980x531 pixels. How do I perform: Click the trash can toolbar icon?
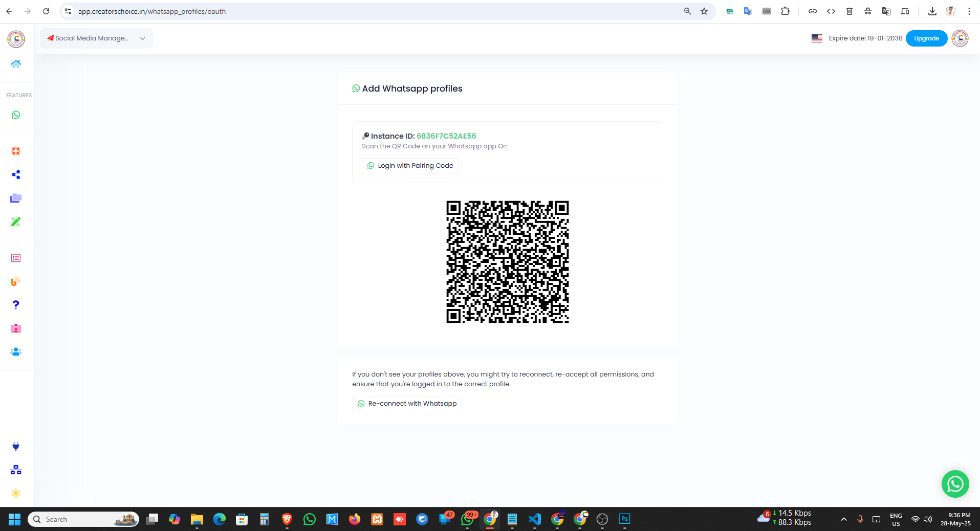850,11
